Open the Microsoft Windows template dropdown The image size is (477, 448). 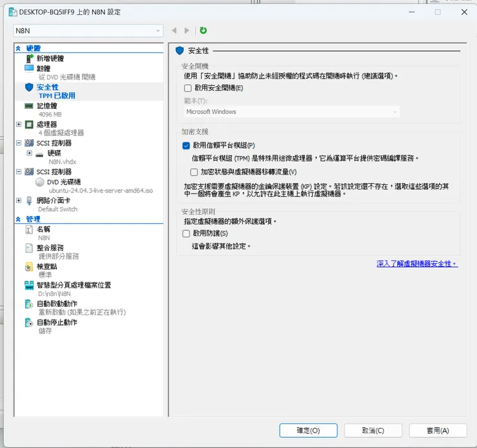tap(292, 112)
